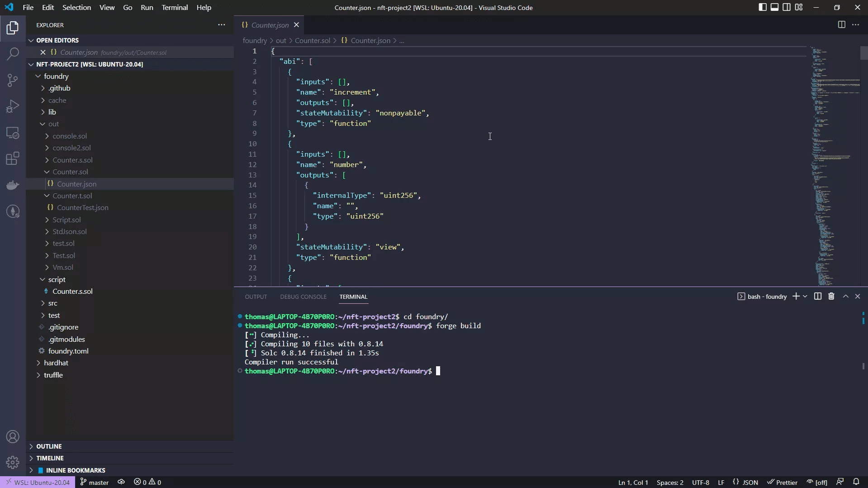
Task: Open problems via errors and warnings indicator
Action: point(147,482)
